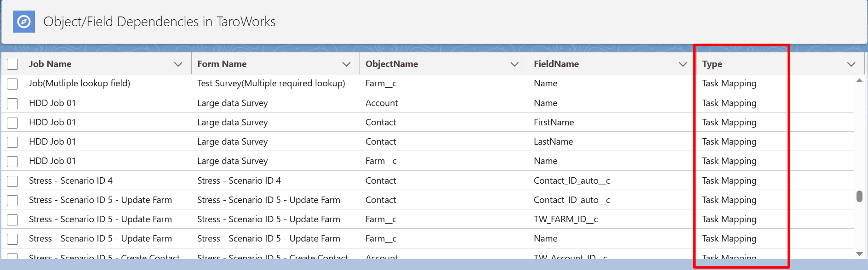Expand the ObjectName column chevron menu
The image size is (868, 270).
tap(514, 64)
